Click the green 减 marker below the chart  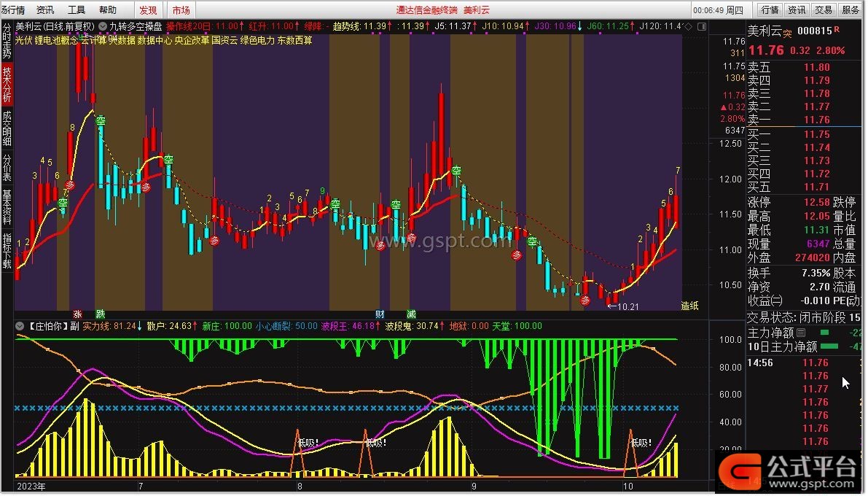[x=411, y=315]
